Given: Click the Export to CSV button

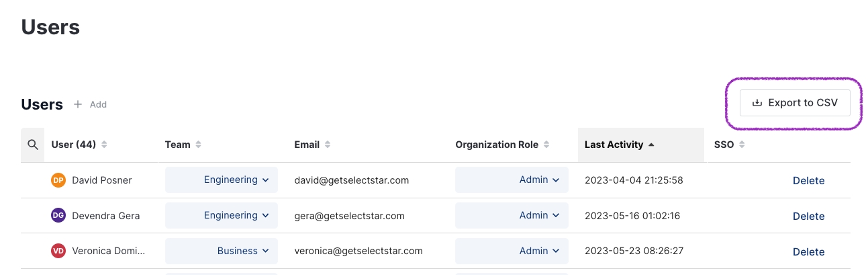Looking at the screenshot, I should [x=794, y=103].
